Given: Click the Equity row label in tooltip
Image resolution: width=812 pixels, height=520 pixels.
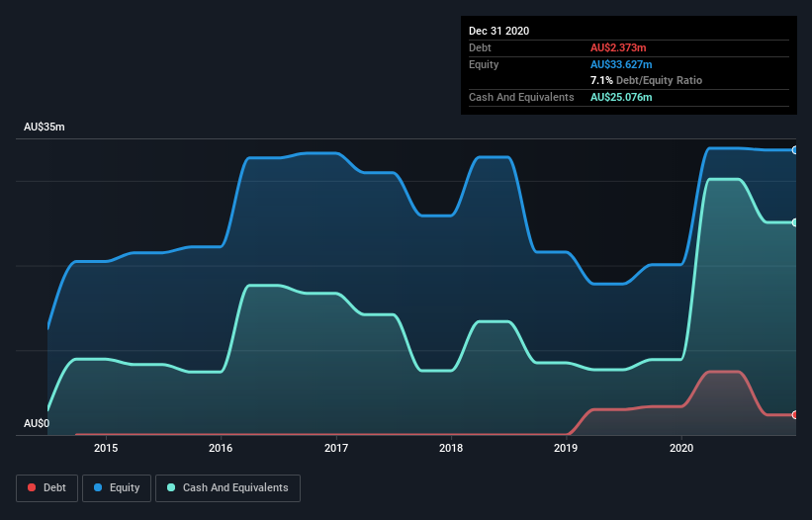Looking at the screenshot, I should (484, 64).
